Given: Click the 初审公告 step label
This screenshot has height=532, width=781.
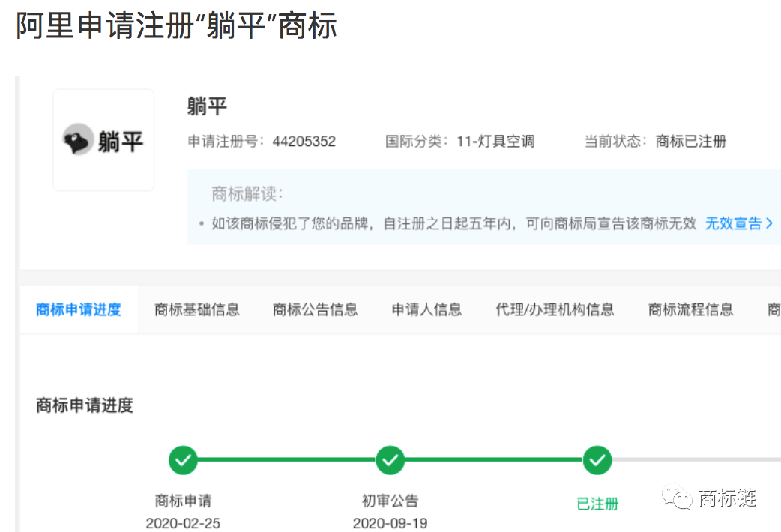Looking at the screenshot, I should (390, 500).
